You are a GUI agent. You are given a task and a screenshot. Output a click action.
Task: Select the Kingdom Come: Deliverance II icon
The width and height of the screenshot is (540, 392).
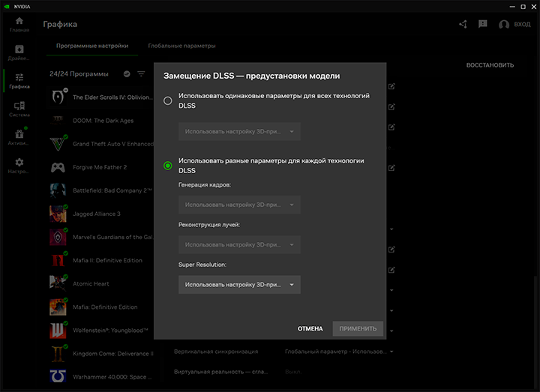point(58,354)
